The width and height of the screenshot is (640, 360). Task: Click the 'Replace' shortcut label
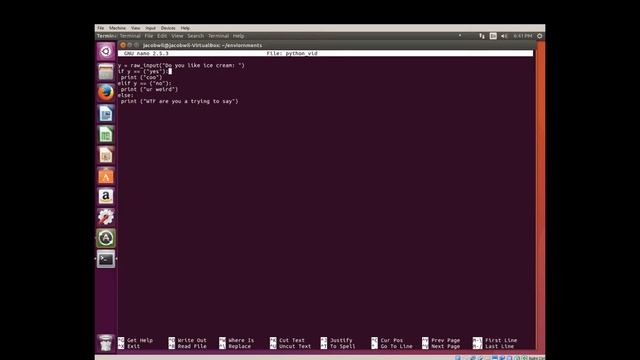pyautogui.click(x=240, y=347)
